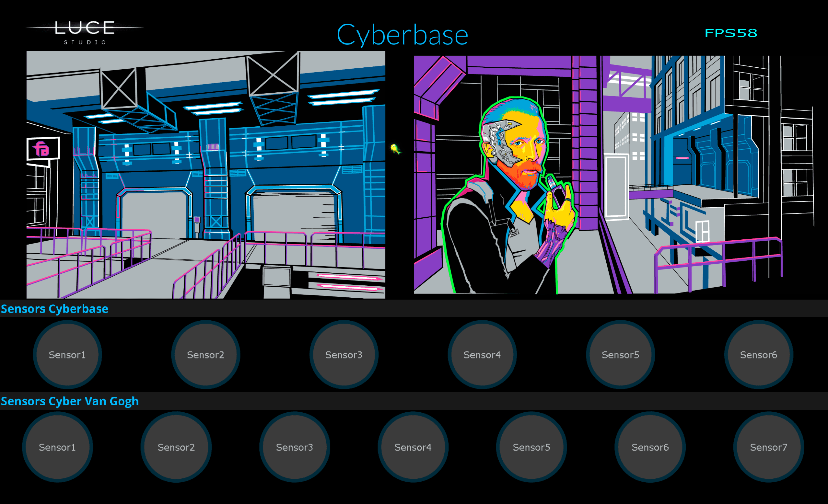Viewport: 828px width, 504px height.
Task: Activate Sensor1 under Sensors Cyber Van Gogh
Action: (57, 447)
